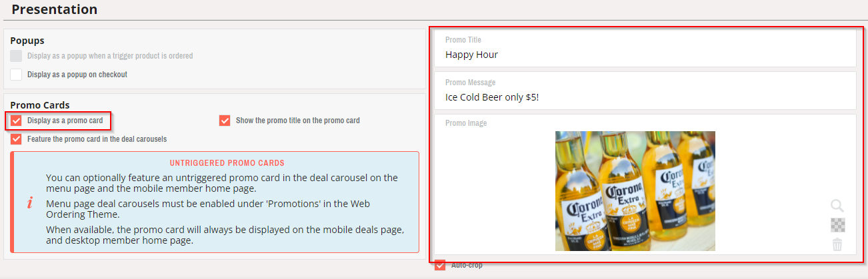
Task: Click the 'Promo Cards' section label
Action: tap(40, 105)
